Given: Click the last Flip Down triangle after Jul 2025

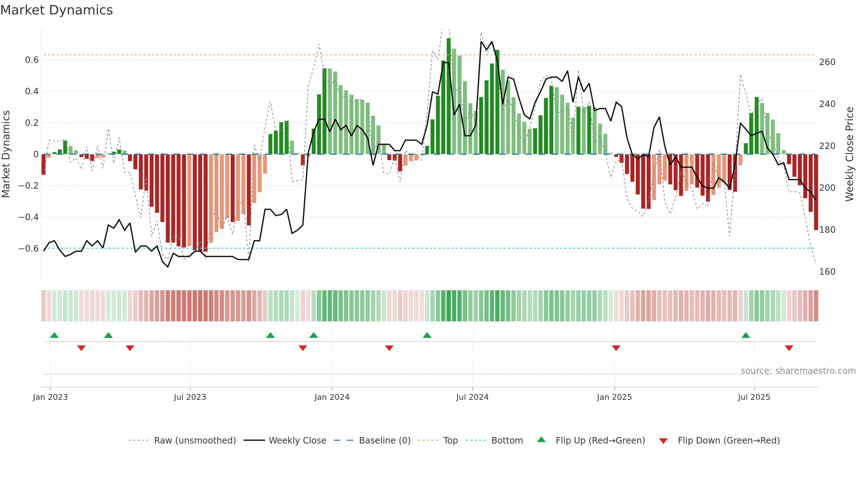Looking at the screenshot, I should [789, 348].
